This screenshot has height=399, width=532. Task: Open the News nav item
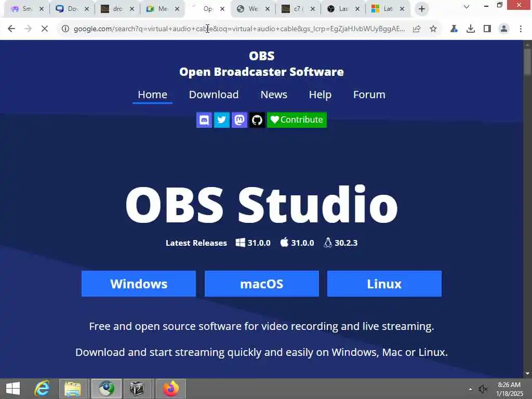point(274,95)
